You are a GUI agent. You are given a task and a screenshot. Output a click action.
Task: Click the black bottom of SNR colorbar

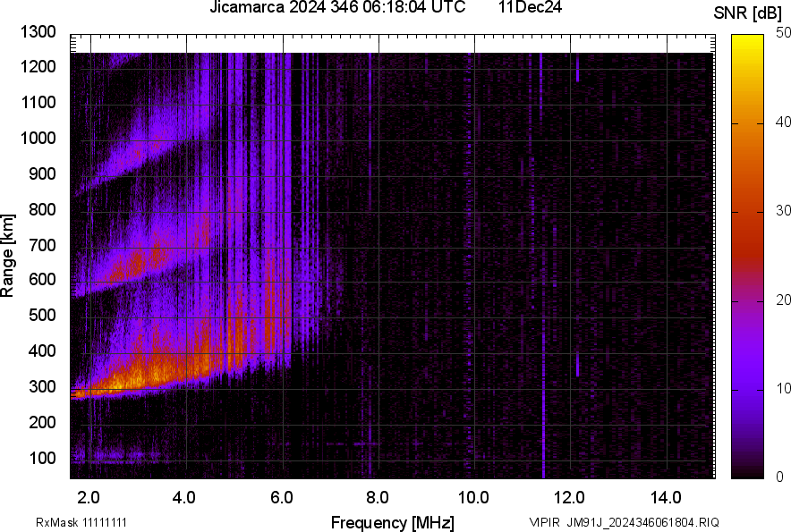pyautogui.click(x=748, y=473)
